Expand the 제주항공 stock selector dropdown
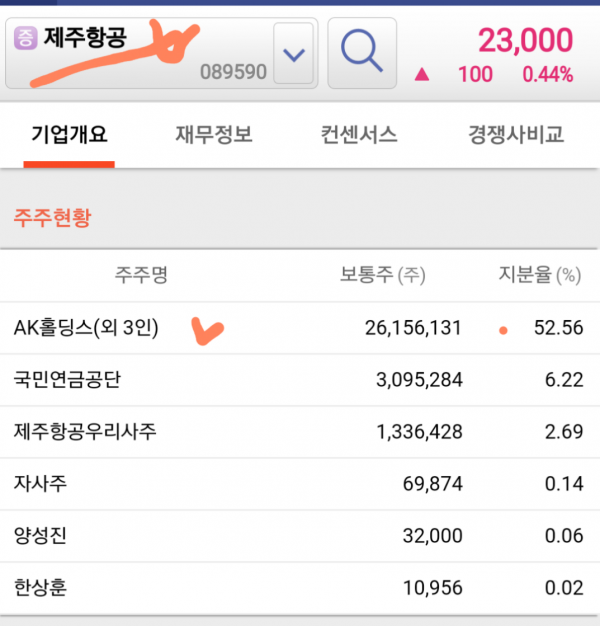Viewport: 600px width, 626px height. tap(294, 53)
